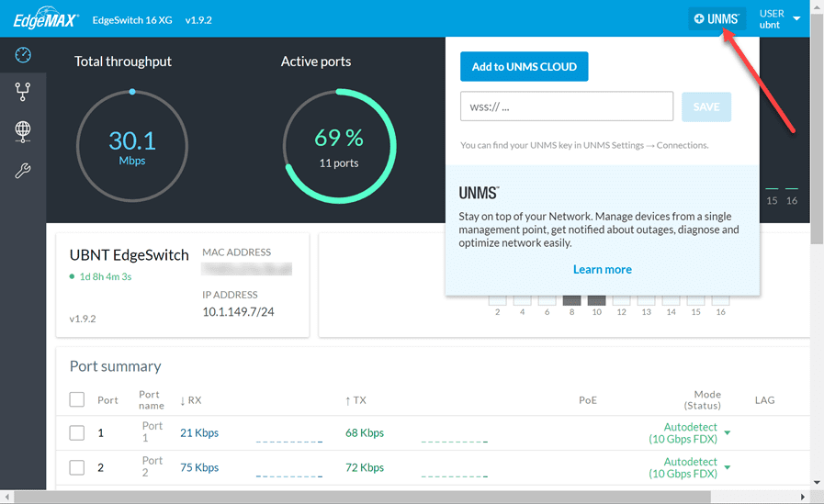This screenshot has height=504, width=824.
Task: Click the Port name column header
Action: point(152,399)
